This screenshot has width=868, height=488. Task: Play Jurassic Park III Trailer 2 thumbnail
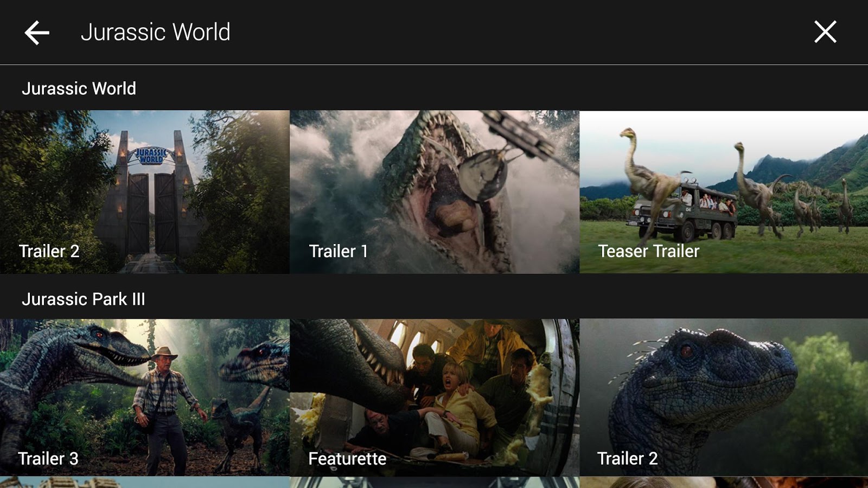[724, 397]
